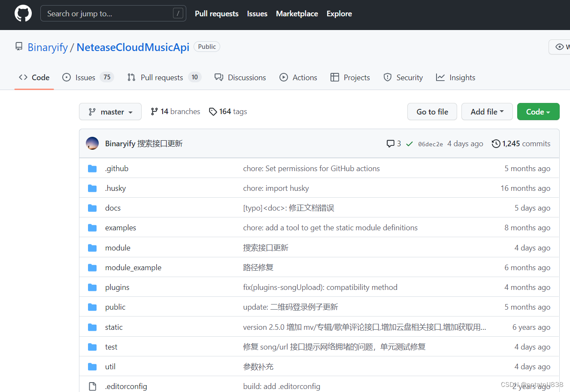The image size is (570, 392).
Task: Open Explore in the top navigation
Action: point(339,13)
